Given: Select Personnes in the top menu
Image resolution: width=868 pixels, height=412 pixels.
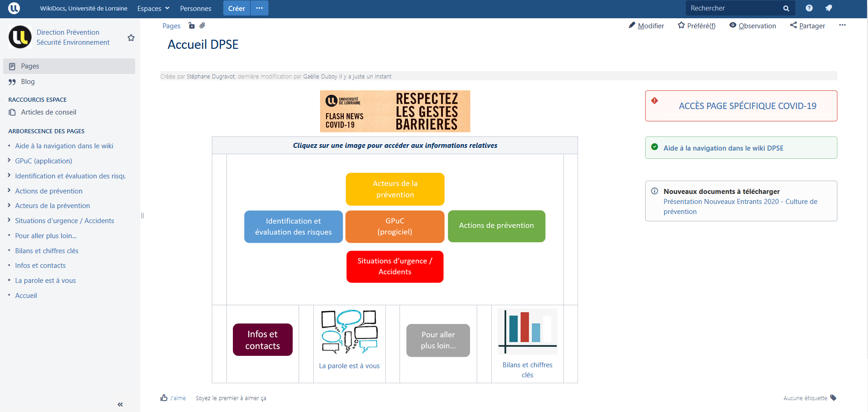Looking at the screenshot, I should [x=195, y=8].
